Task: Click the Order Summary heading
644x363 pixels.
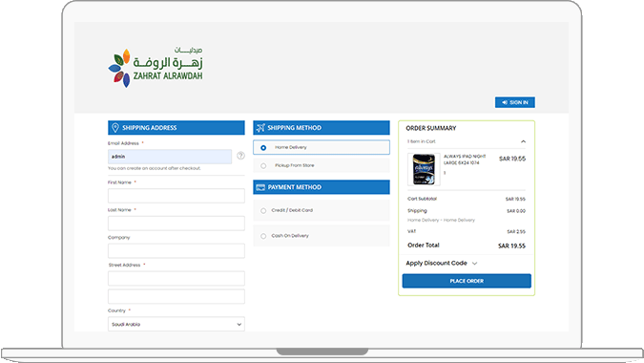Action: [431, 128]
